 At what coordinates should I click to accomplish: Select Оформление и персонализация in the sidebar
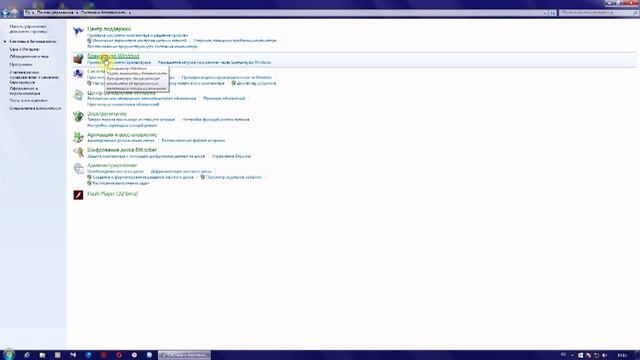(25, 91)
